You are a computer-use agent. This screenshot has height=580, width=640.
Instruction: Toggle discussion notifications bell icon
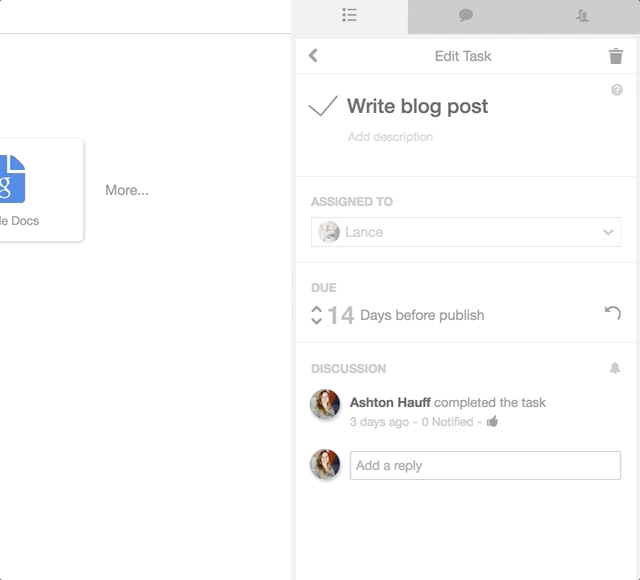point(615,368)
